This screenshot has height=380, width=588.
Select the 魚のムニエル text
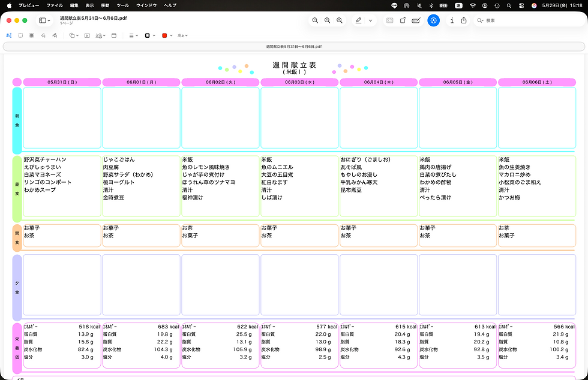(277, 167)
